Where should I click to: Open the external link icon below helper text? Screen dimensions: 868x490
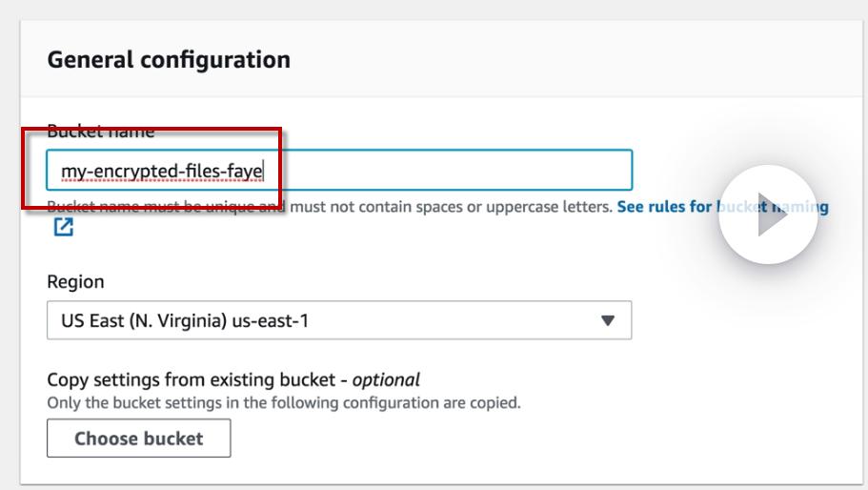pyautogui.click(x=63, y=227)
